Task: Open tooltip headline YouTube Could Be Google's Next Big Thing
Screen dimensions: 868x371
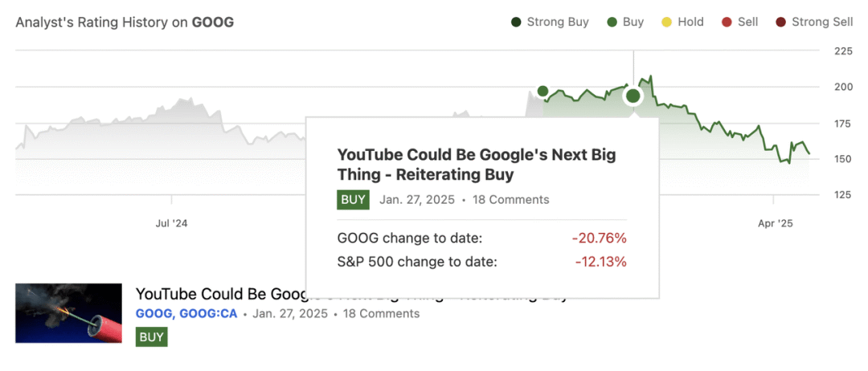Action: (476, 165)
